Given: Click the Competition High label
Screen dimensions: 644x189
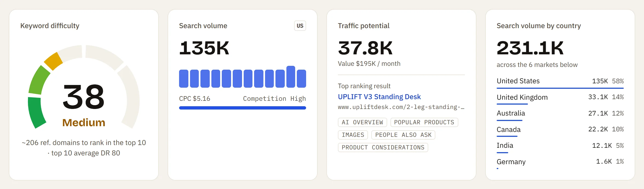Looking at the screenshot, I should click(x=274, y=99).
